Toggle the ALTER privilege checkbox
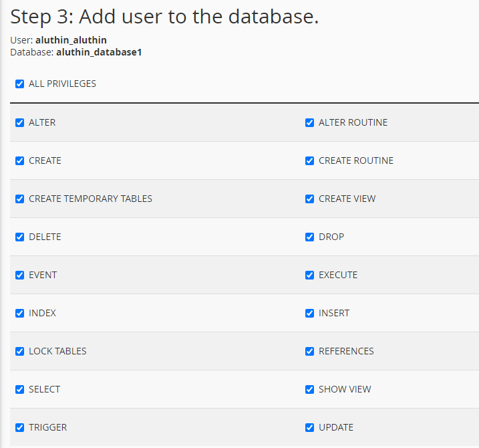Screen dimensions: 479x448 point(20,123)
